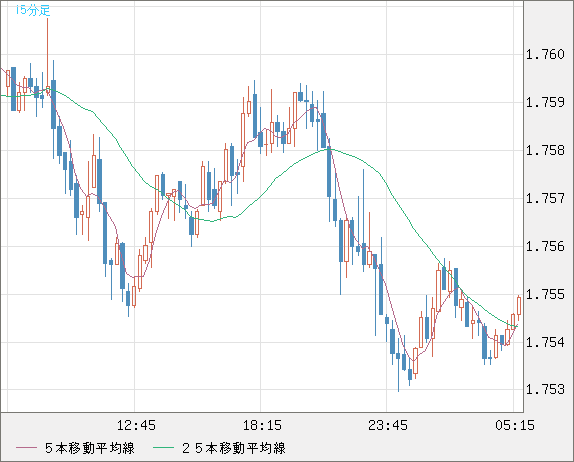
Task: Click the 15分足 timeframe label
Action: [33, 10]
